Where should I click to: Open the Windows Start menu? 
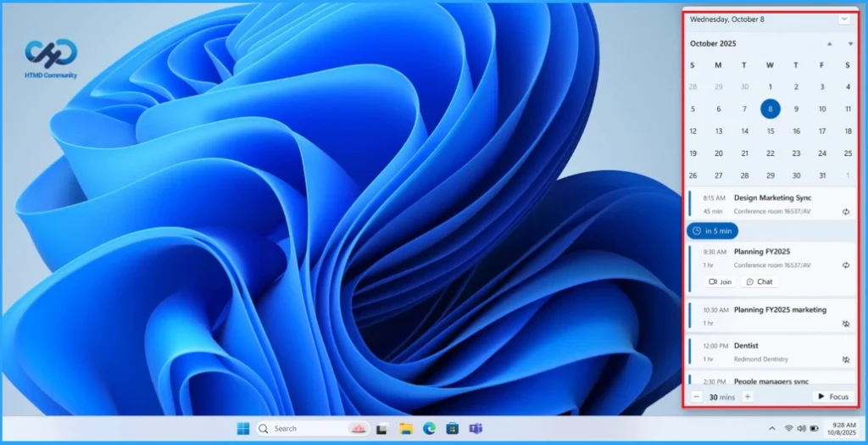pos(243,428)
